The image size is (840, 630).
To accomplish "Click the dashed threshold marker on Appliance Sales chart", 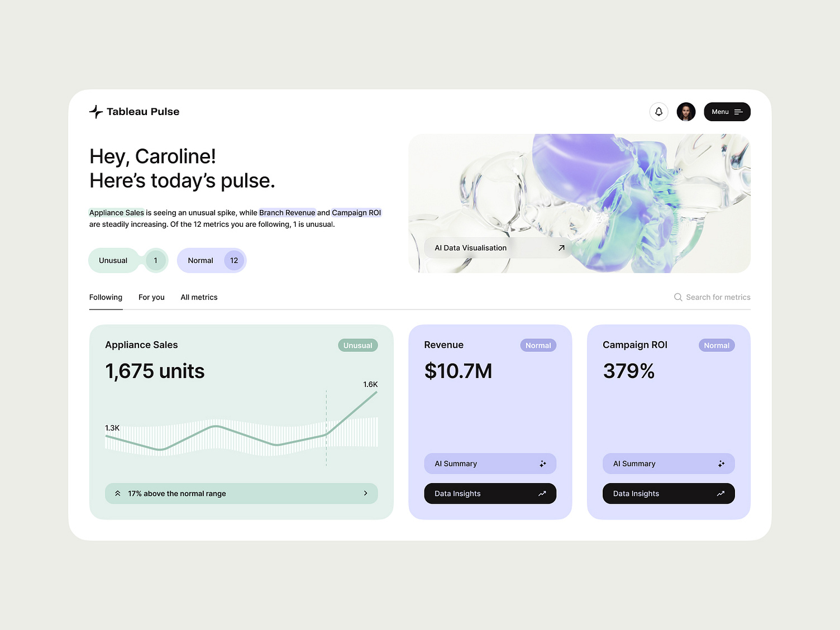I will point(326,427).
